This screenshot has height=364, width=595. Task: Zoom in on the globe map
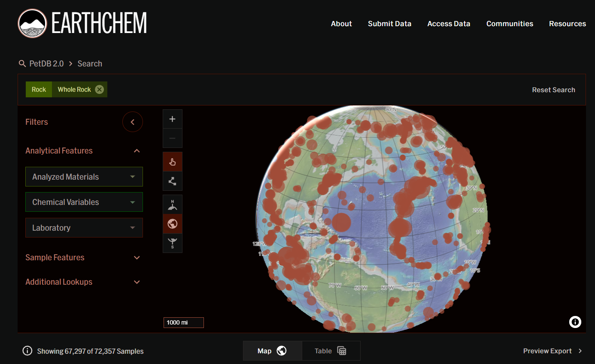click(x=172, y=119)
